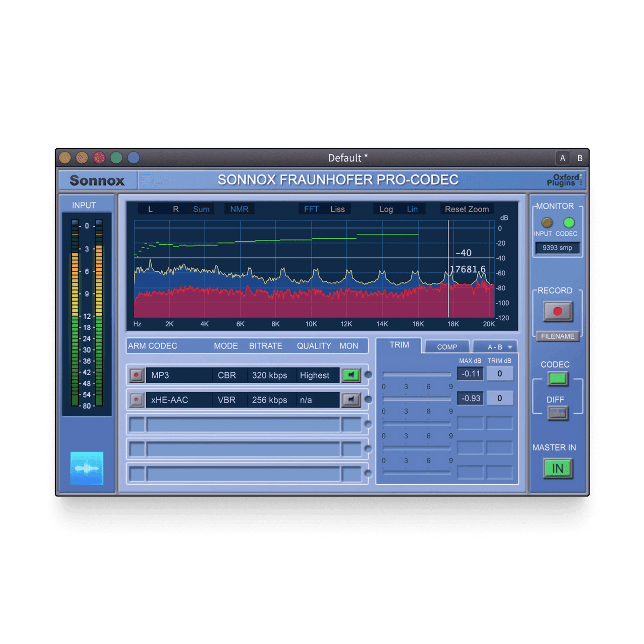This screenshot has width=644, height=644.
Task: Click the n/a quality field
Action: (x=318, y=399)
